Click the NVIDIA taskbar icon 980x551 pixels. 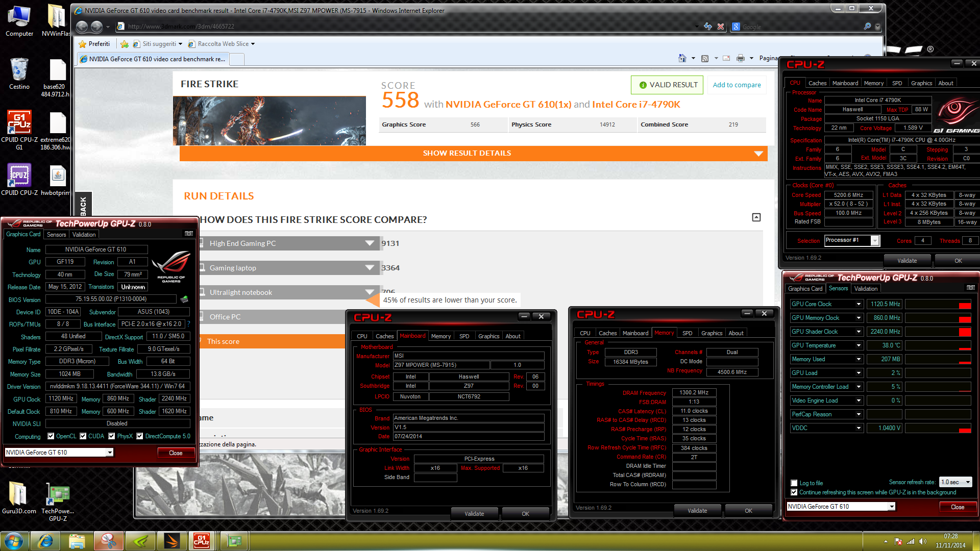140,541
